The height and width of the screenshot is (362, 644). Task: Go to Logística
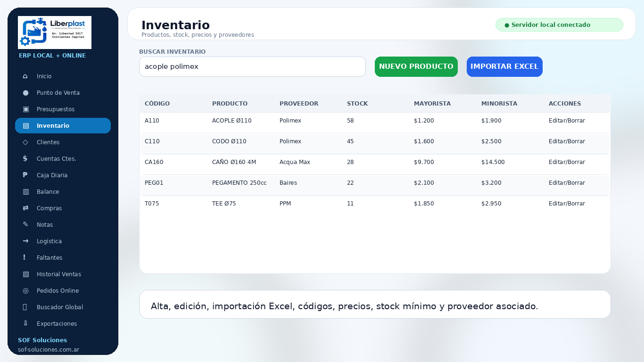(x=63, y=241)
